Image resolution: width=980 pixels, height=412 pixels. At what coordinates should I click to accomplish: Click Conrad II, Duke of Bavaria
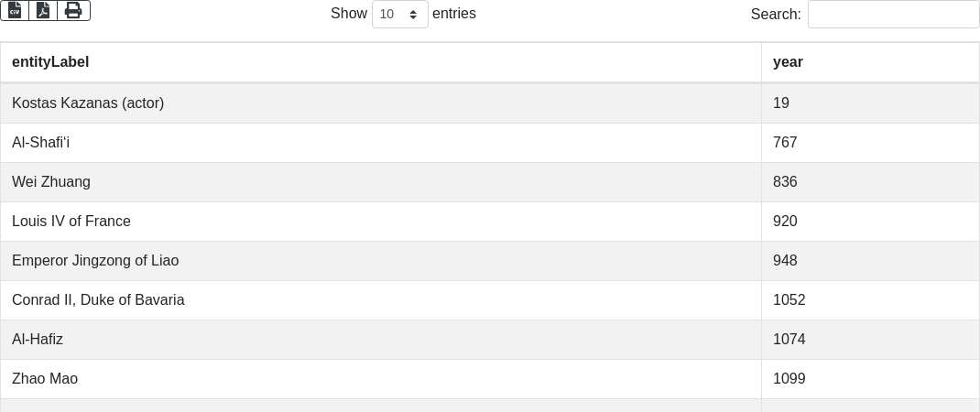click(98, 300)
